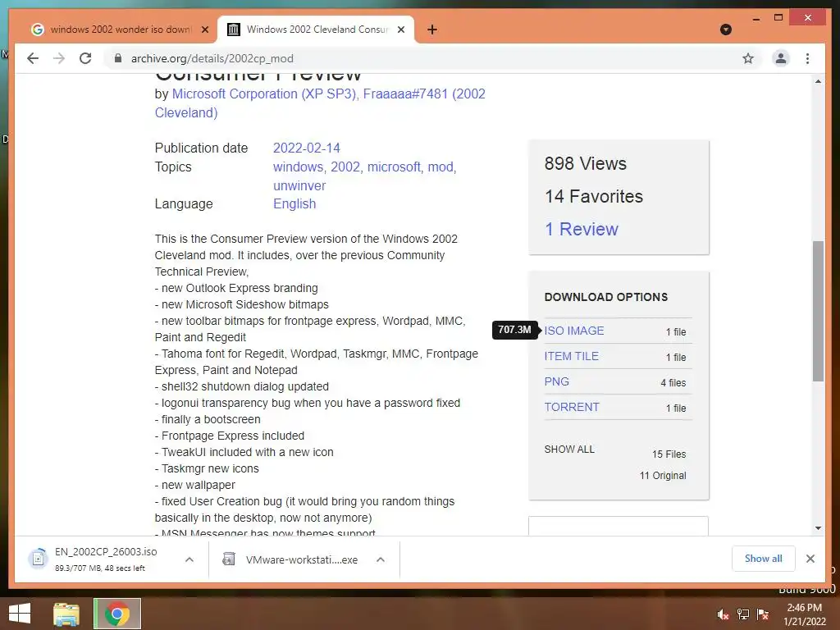
Task: Expand options for VMware download chevron
Action: tap(381, 559)
